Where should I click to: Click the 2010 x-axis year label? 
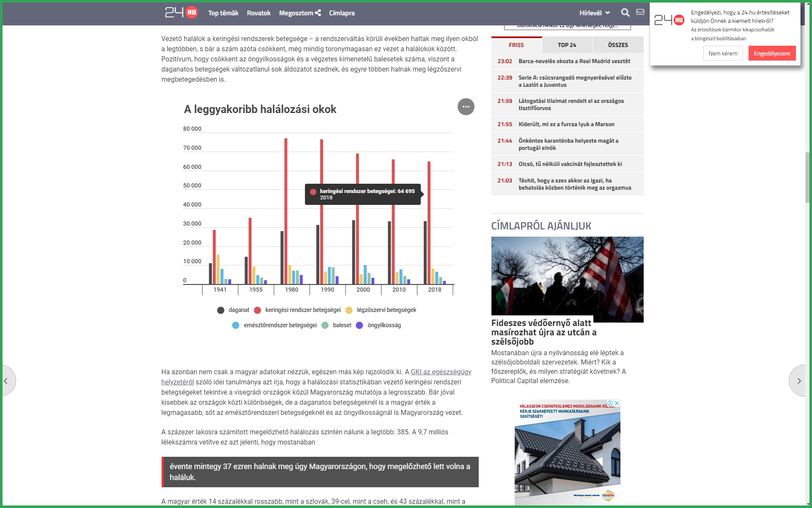398,290
